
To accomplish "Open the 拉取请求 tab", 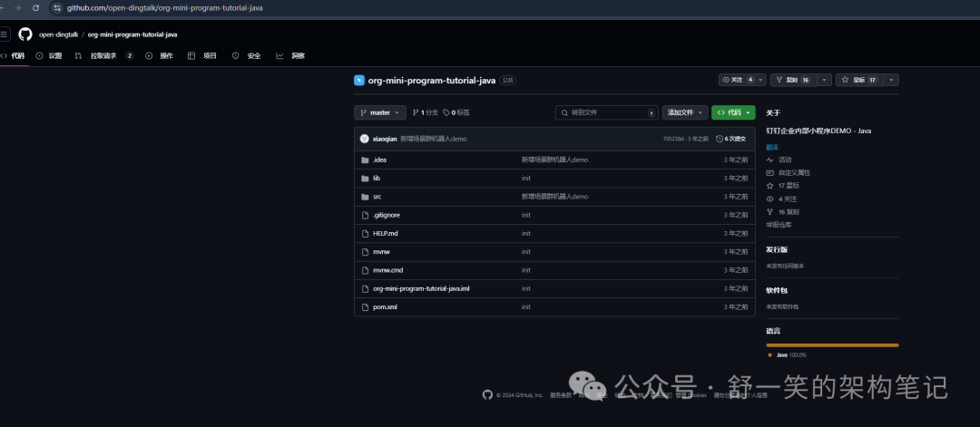I will pos(103,55).
